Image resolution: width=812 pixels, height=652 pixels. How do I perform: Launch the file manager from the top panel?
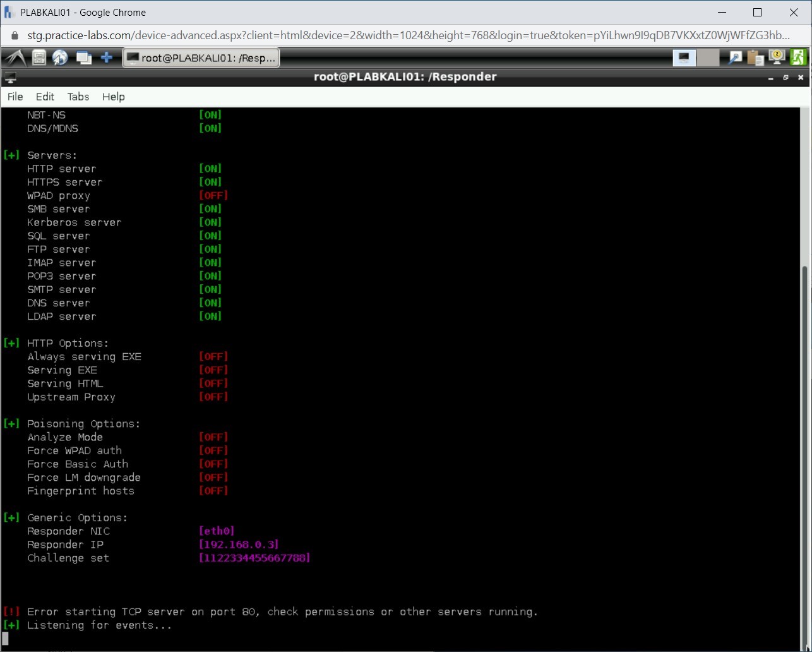pos(38,57)
